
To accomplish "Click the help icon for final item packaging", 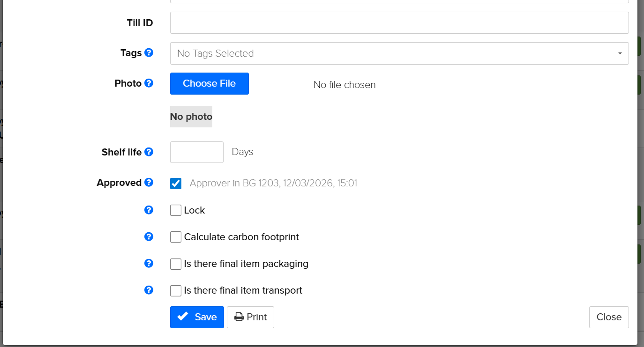I will tap(149, 263).
